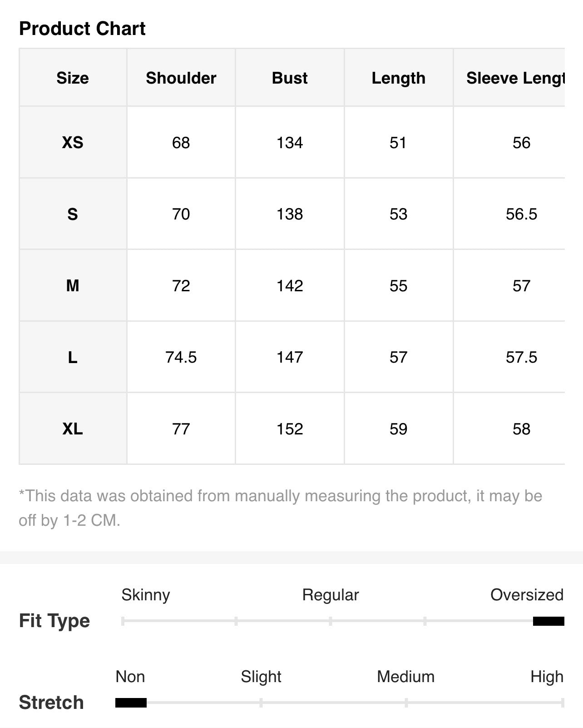The image size is (583, 728).
Task: Select the M size row label
Action: [73, 286]
